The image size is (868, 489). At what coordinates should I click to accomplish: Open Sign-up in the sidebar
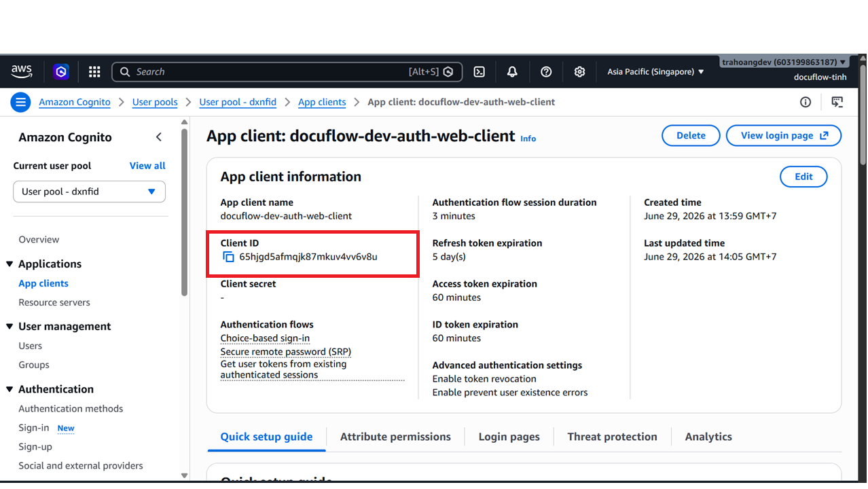click(35, 447)
